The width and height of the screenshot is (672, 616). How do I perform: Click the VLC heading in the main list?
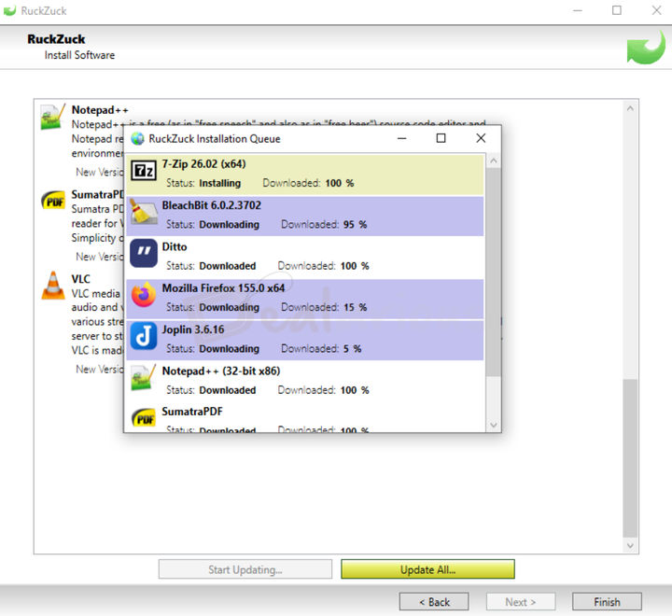pos(80,279)
